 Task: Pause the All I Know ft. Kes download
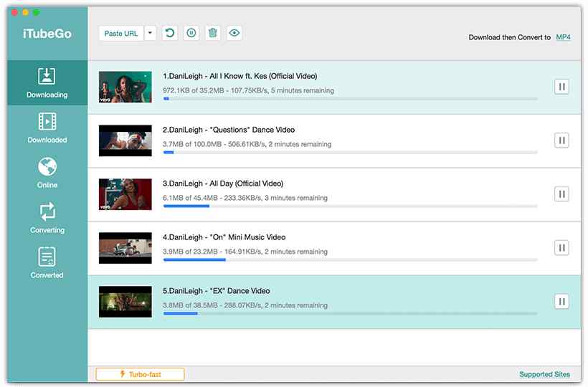click(x=561, y=87)
